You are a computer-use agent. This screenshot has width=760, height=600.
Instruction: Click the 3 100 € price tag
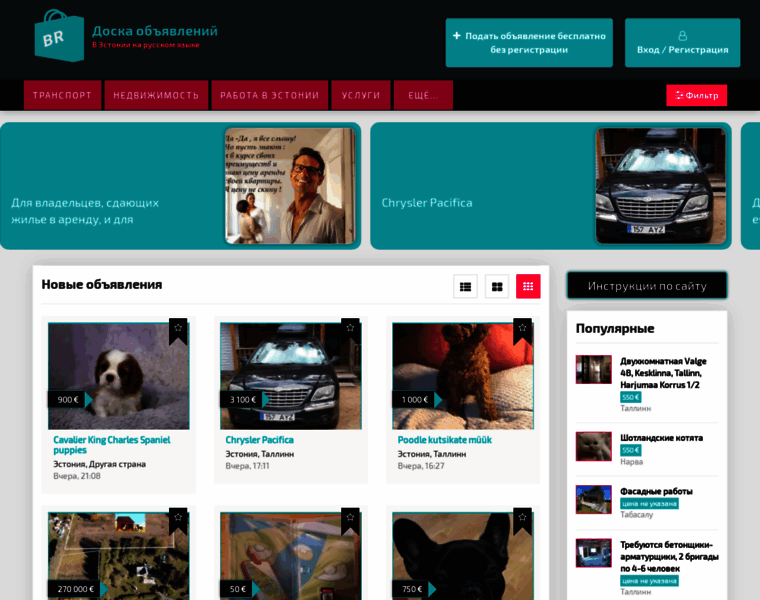coord(243,400)
